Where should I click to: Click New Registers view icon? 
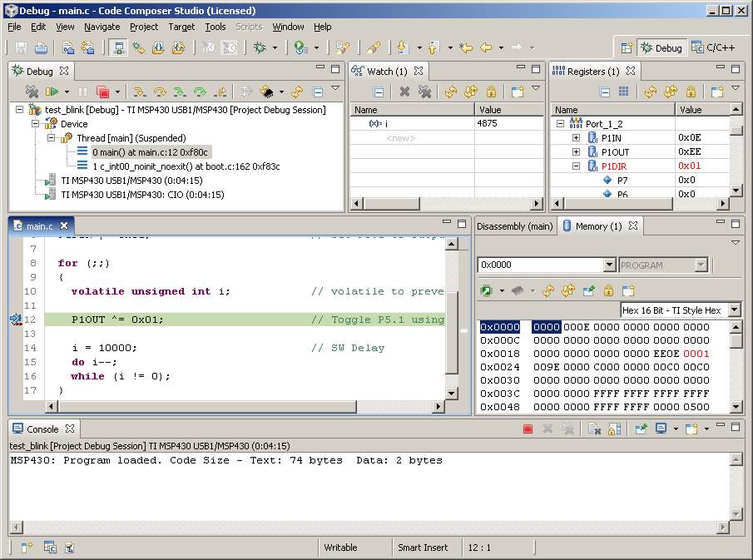tap(717, 92)
